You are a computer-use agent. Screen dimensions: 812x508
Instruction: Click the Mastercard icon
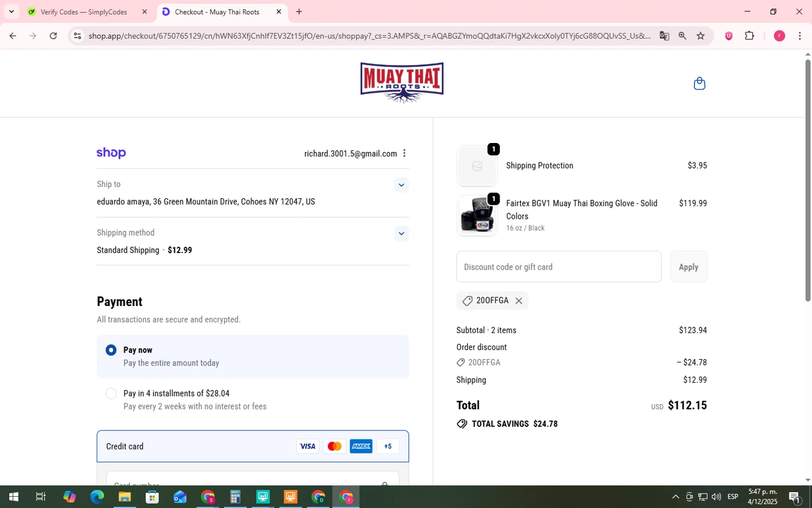coord(335,446)
